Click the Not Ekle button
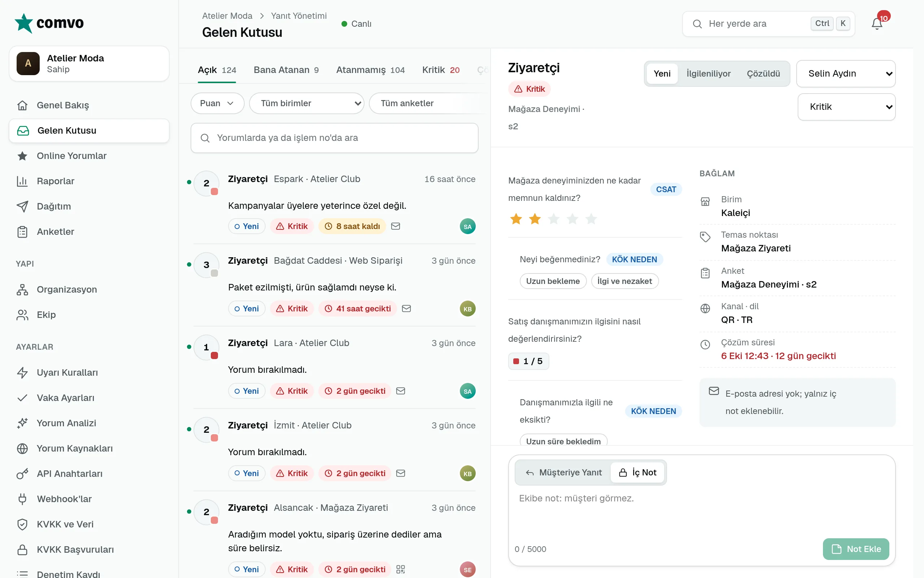 [x=856, y=549]
